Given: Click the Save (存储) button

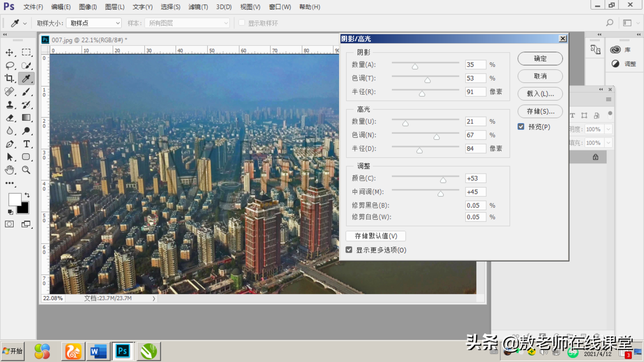Looking at the screenshot, I should pos(540,111).
